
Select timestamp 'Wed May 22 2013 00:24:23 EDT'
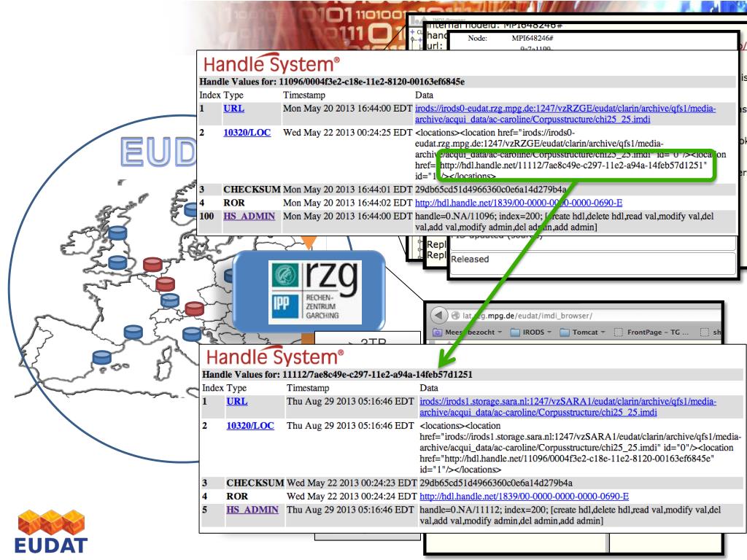352,483
